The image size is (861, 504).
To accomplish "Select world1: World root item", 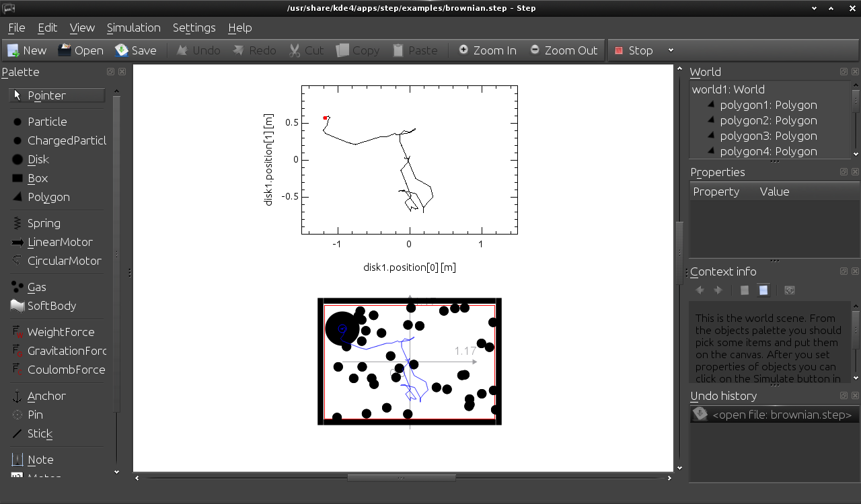I will coord(728,89).
